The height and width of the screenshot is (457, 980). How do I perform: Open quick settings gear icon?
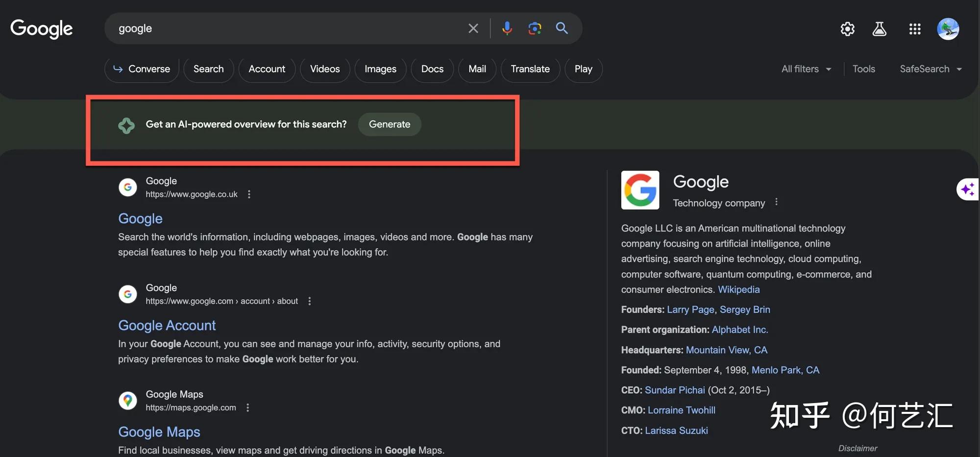click(848, 29)
